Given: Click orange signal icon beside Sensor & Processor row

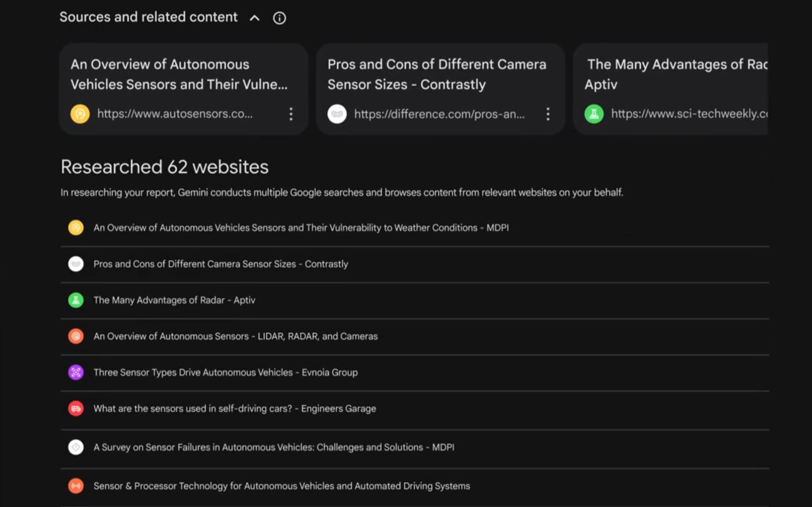Looking at the screenshot, I should pos(76,486).
